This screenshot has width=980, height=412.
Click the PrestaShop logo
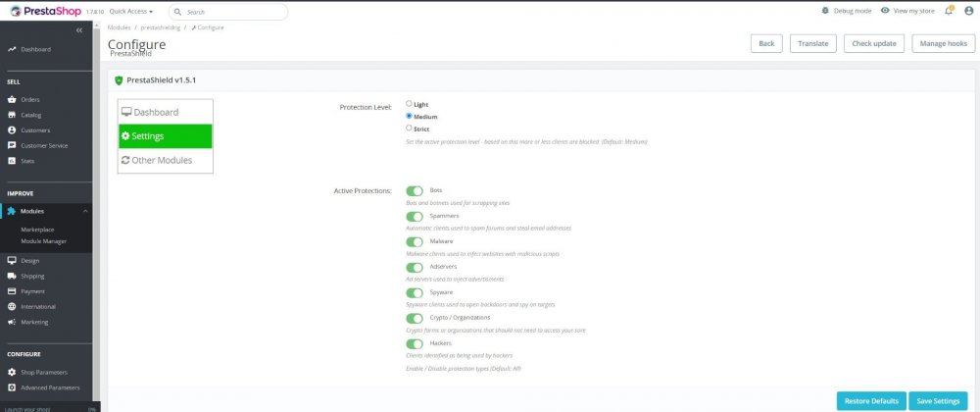point(46,11)
